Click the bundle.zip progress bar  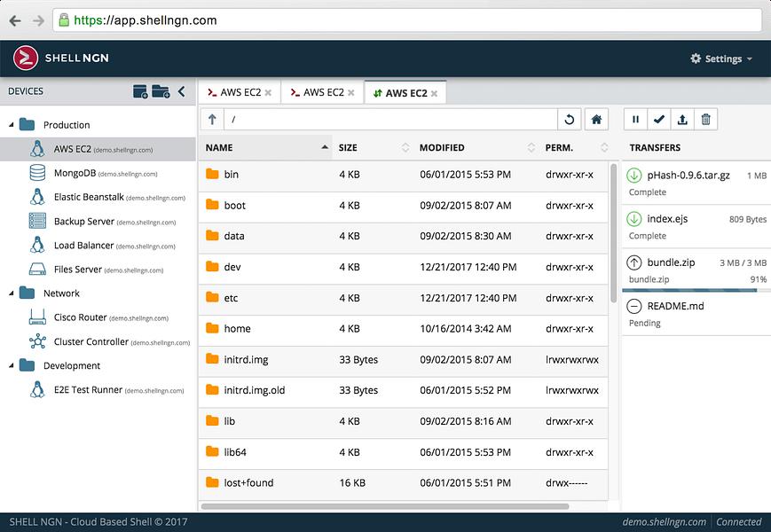[x=696, y=290]
